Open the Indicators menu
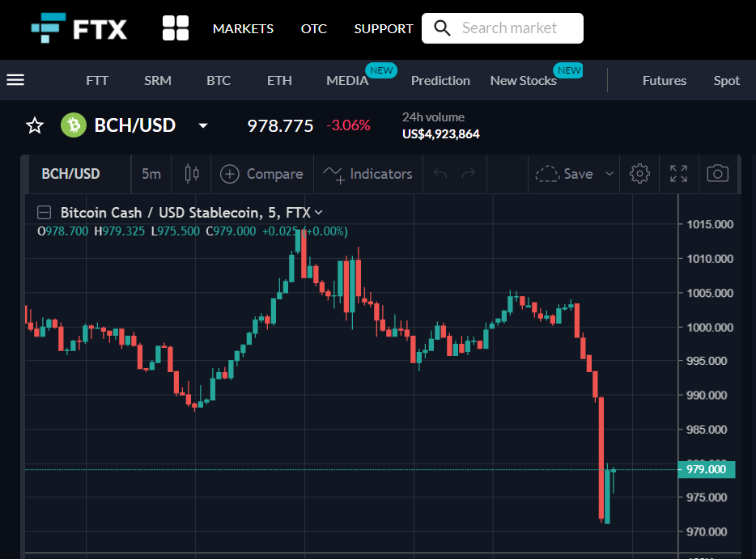Viewport: 756px width, 559px height. click(367, 174)
